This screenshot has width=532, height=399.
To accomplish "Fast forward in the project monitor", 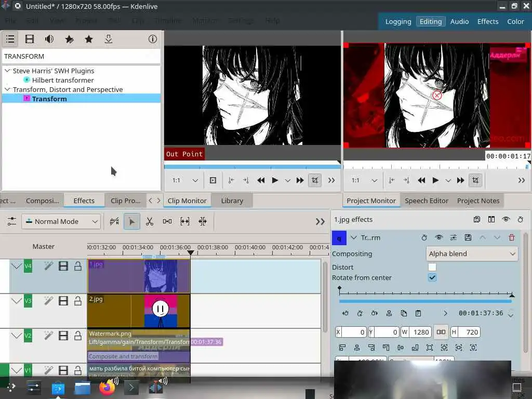I will coord(460,180).
